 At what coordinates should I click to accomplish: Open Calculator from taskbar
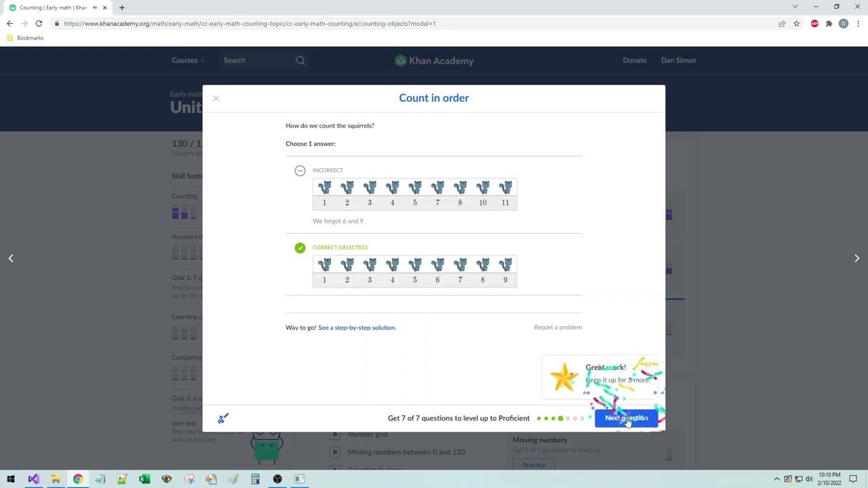(255, 480)
